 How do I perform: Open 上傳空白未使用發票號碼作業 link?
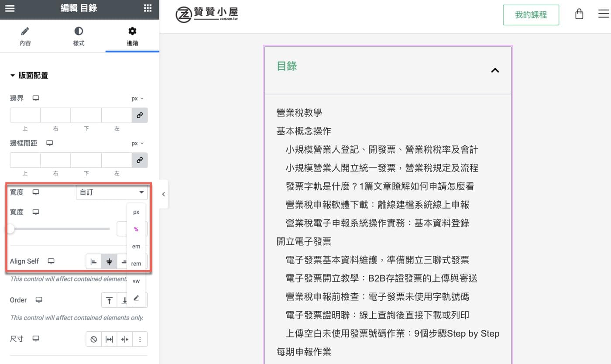pyautogui.click(x=392, y=333)
